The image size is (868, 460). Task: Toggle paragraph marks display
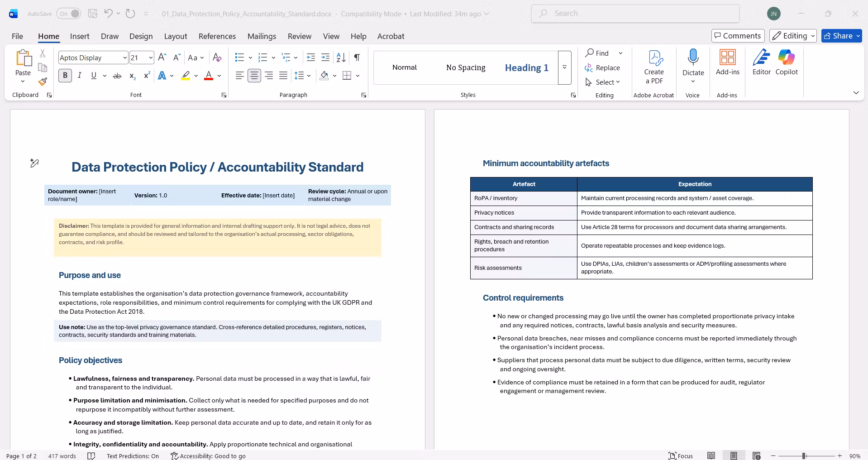pos(357,57)
